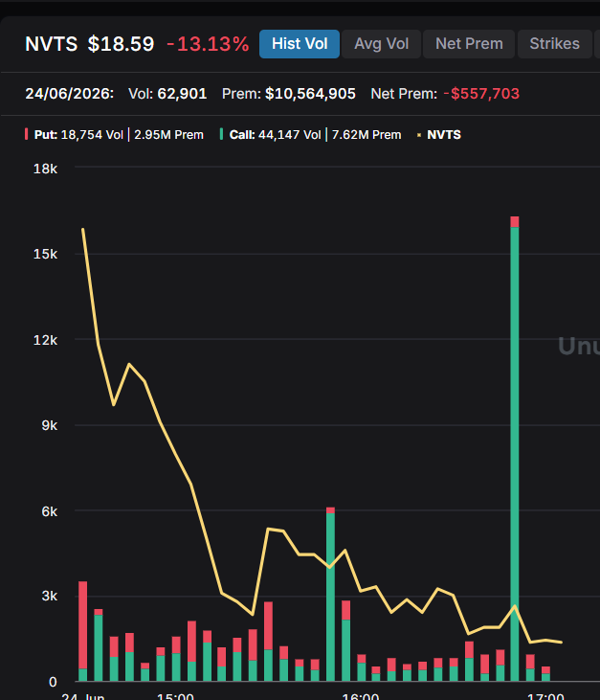Viewport: 600px width, 700px height.
Task: Click the 18k y-axis label
Action: [46, 169]
